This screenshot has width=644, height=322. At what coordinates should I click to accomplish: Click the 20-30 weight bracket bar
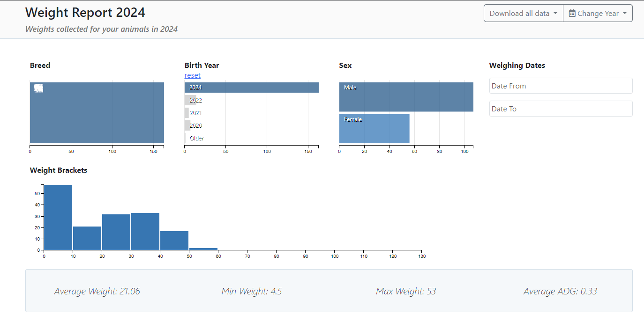click(x=116, y=232)
